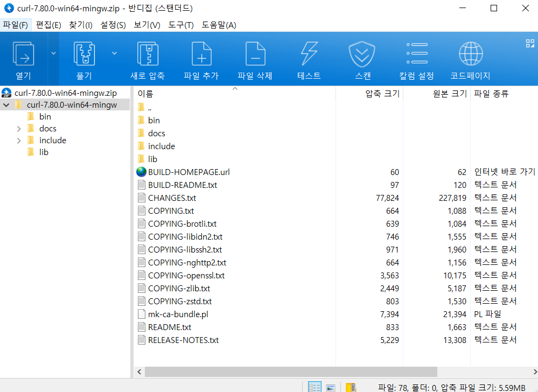The height and width of the screenshot is (392, 538).
Task: Click the blank file icon of mk-ca-bundle.pl
Action: (141, 314)
